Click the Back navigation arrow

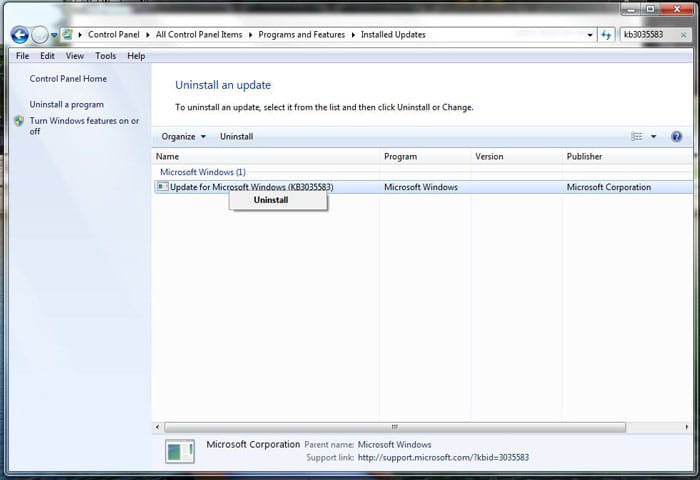coord(20,35)
